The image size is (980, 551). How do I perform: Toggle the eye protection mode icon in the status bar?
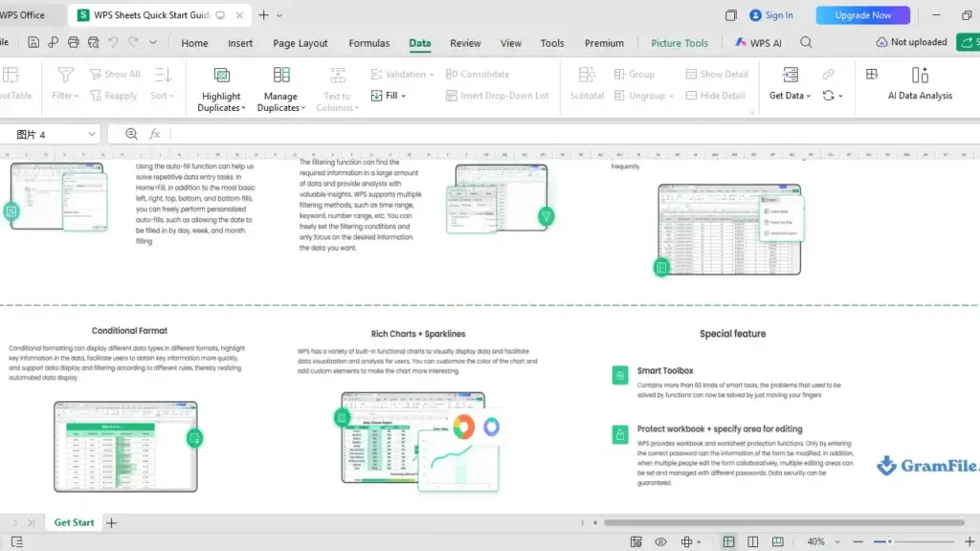click(x=660, y=541)
